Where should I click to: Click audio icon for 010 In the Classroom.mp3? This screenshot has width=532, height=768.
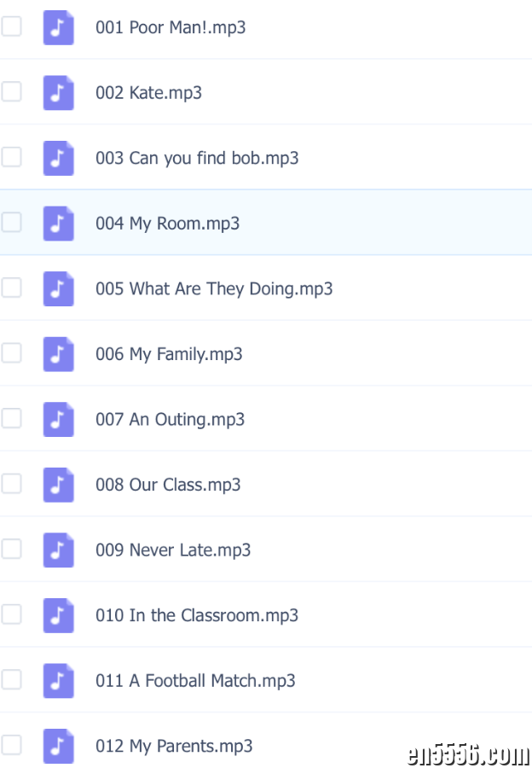click(x=58, y=615)
